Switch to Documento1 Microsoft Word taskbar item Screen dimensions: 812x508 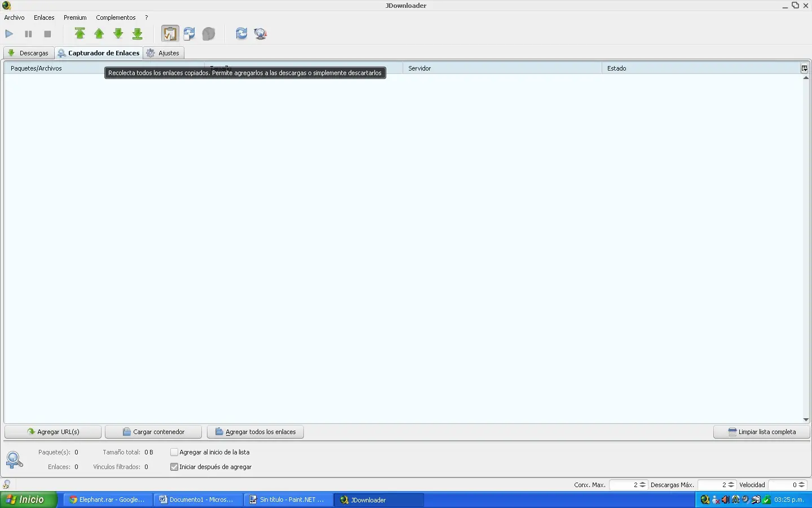click(x=198, y=500)
